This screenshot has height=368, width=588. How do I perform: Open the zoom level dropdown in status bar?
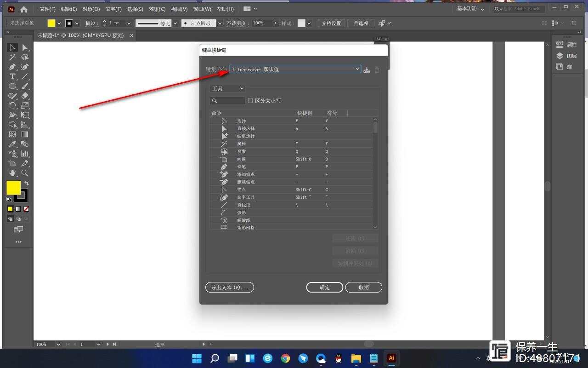tap(58, 344)
